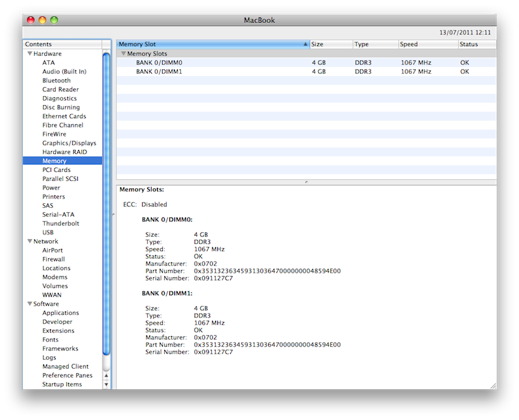Screen dimensions: 519x420
Task: Open Locations under Network
Action: pos(56,268)
